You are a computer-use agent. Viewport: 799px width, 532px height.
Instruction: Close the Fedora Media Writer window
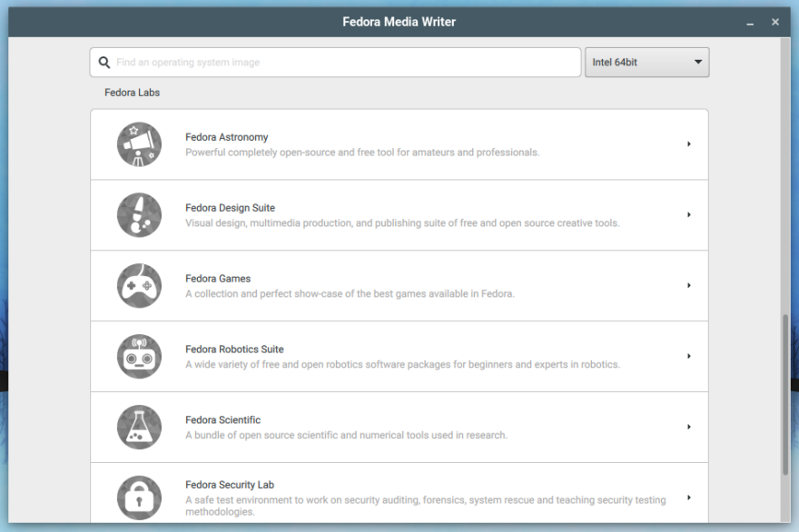pos(775,22)
